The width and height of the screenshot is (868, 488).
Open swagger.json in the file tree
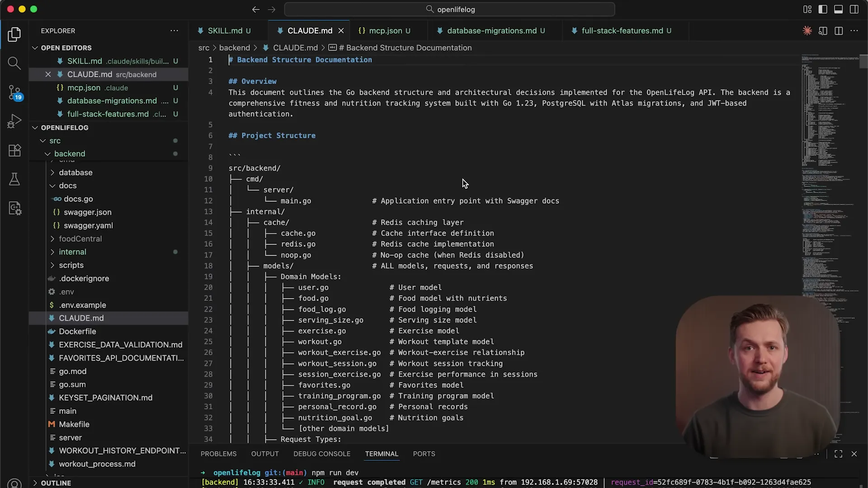(87, 212)
